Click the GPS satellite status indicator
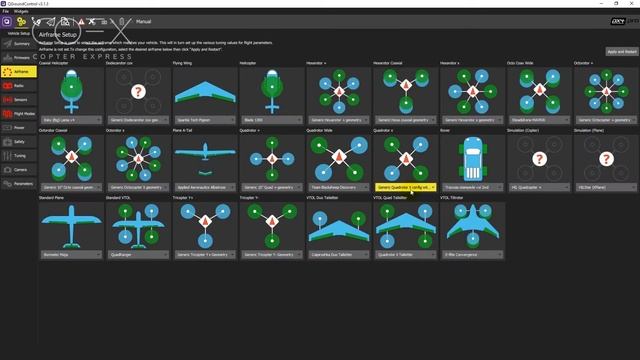This screenshot has height=360, width=640. 92,22
